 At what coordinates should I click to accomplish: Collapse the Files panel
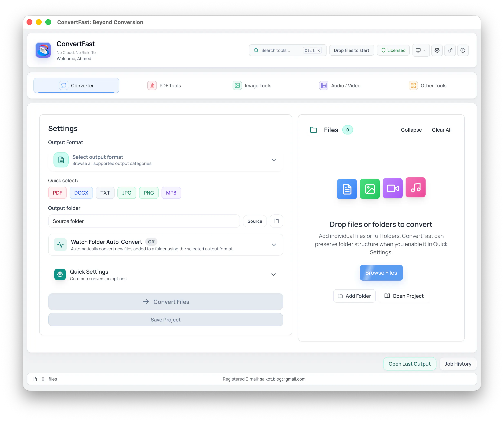[x=411, y=130]
